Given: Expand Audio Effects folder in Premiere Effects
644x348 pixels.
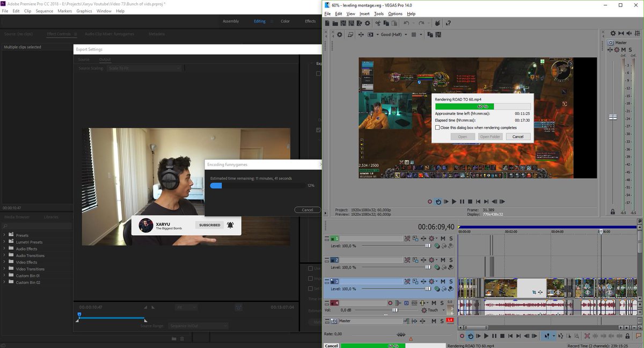Looking at the screenshot, I should point(5,249).
